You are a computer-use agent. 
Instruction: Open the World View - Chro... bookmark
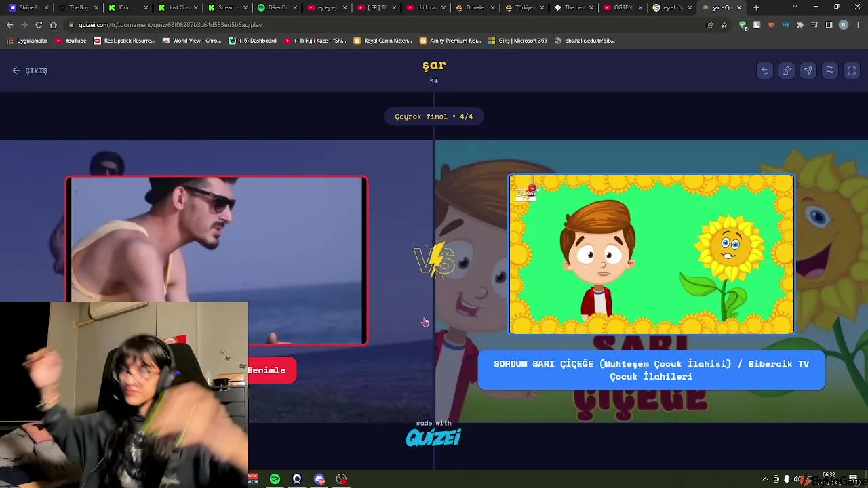click(x=192, y=41)
